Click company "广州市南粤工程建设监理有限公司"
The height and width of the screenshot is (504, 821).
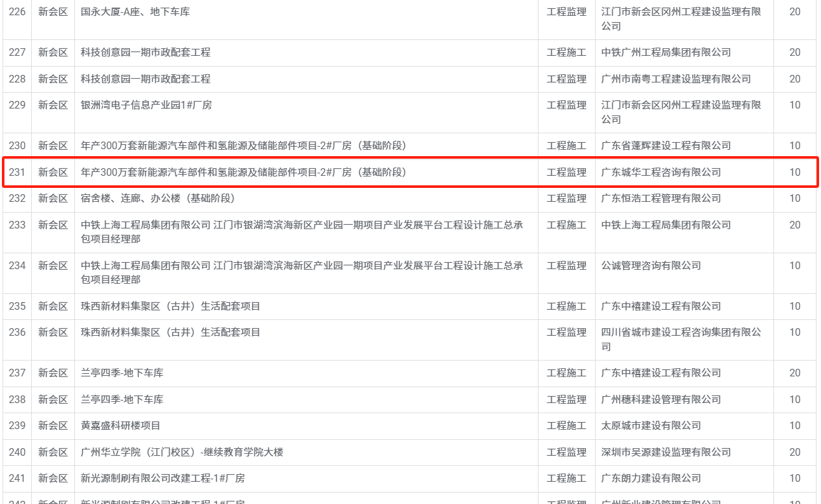coord(676,79)
